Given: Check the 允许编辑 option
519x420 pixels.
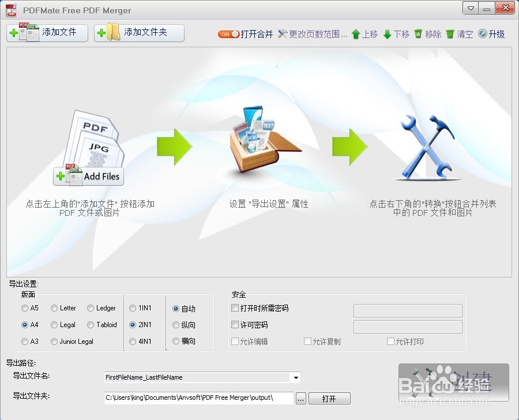Looking at the screenshot, I should coord(235,341).
